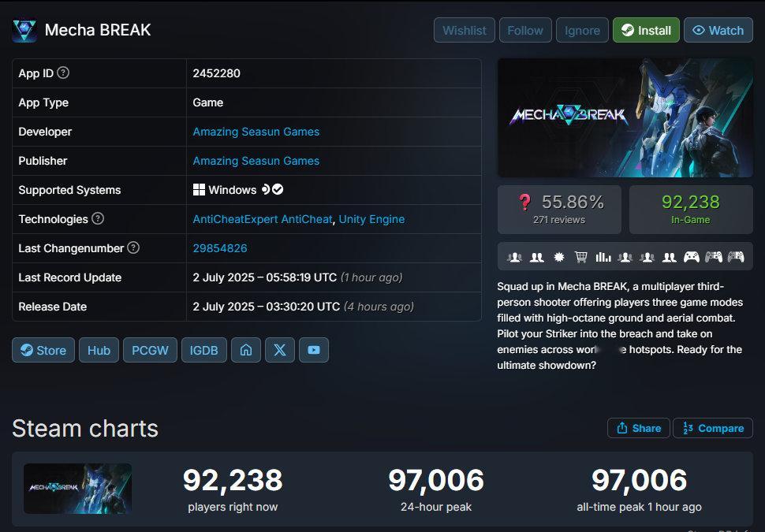765x532 pixels.
Task: Click the eye icon in Watch button
Action: point(699,30)
